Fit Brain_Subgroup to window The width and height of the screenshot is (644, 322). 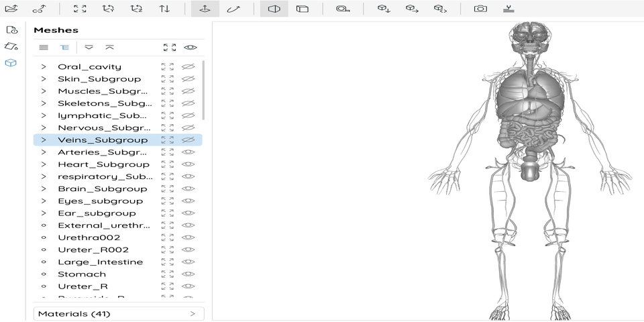point(168,189)
